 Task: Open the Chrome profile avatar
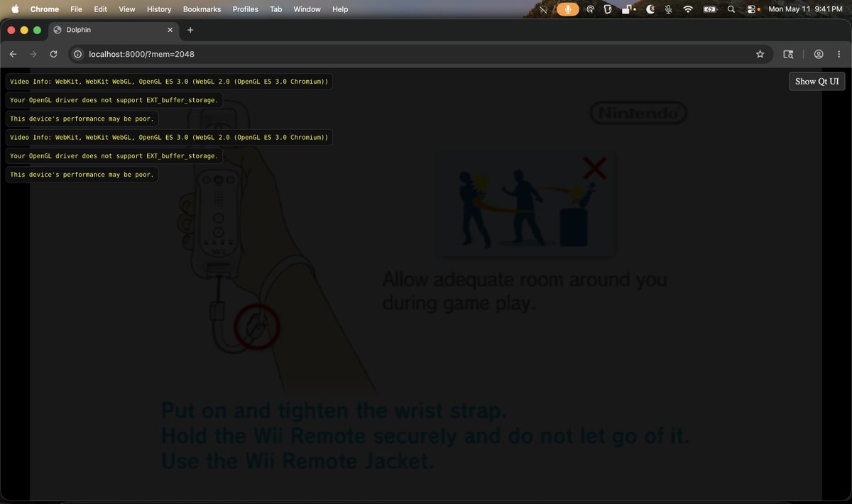pyautogui.click(x=819, y=54)
